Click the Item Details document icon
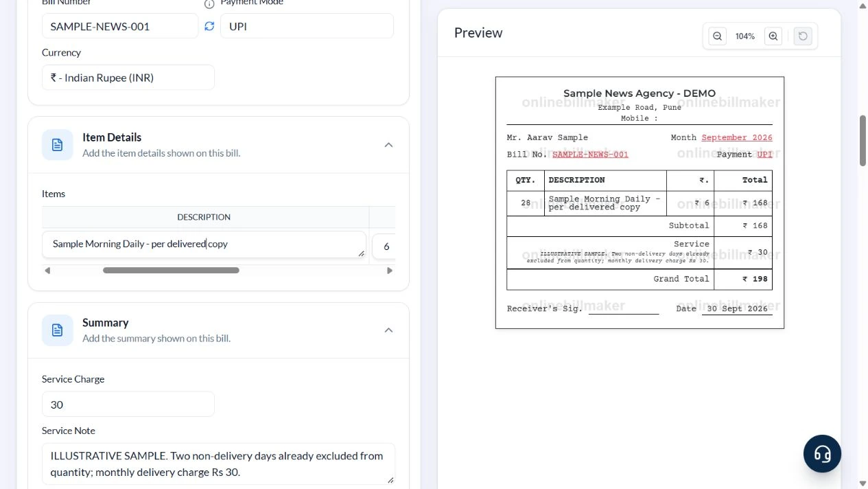 [x=58, y=145]
